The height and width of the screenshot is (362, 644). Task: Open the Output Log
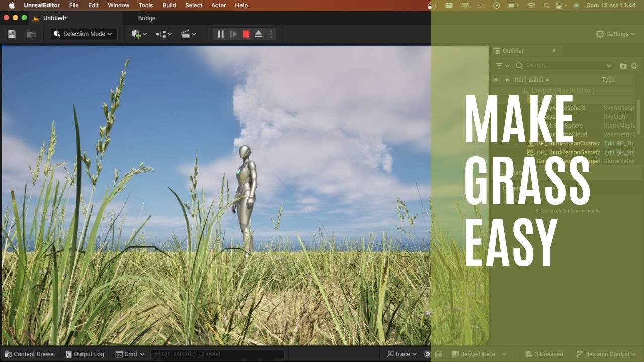(x=85, y=354)
